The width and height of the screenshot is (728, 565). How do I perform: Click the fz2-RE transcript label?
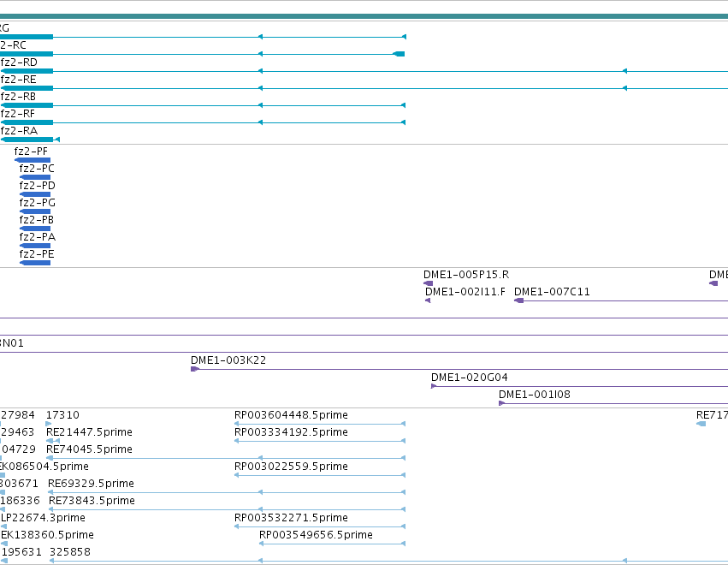click(x=19, y=80)
